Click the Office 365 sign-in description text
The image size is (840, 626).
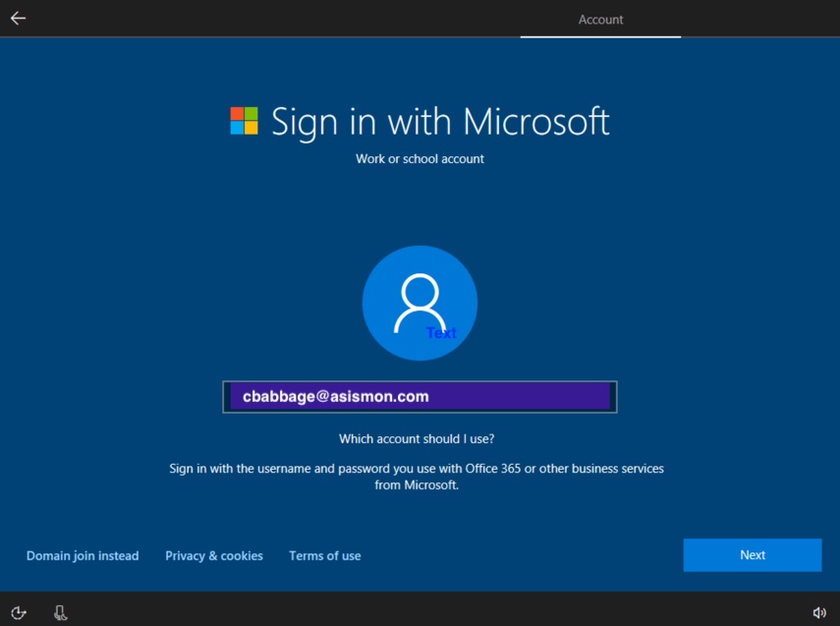pyautogui.click(x=417, y=477)
